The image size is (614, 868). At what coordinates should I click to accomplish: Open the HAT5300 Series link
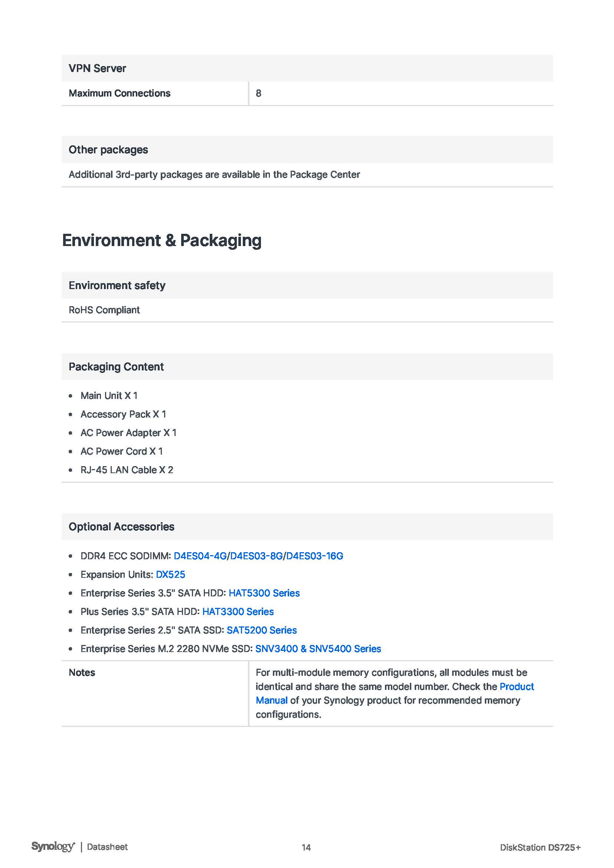point(264,593)
